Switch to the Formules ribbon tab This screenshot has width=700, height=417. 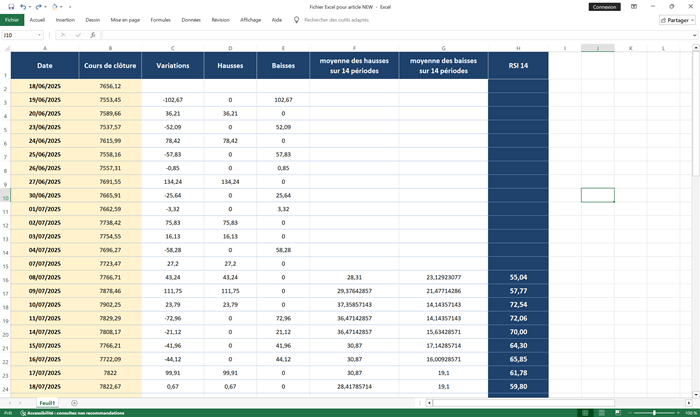click(x=160, y=19)
